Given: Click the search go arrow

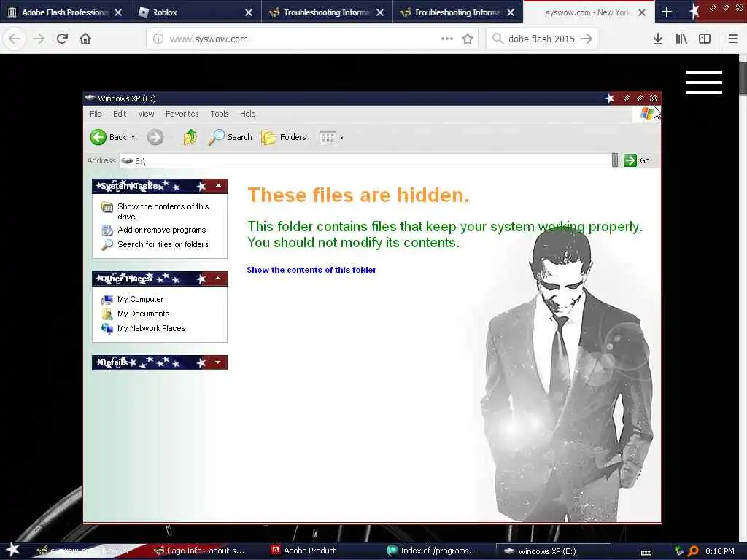Looking at the screenshot, I should 587,39.
